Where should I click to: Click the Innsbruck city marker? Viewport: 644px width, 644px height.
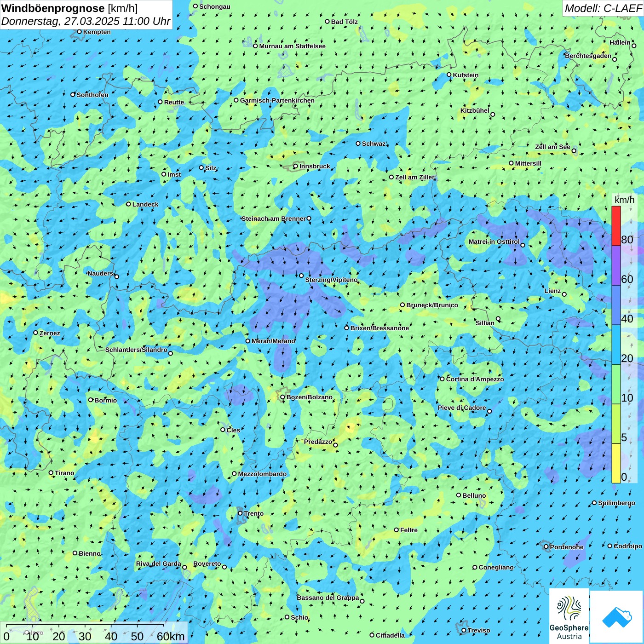296,167
